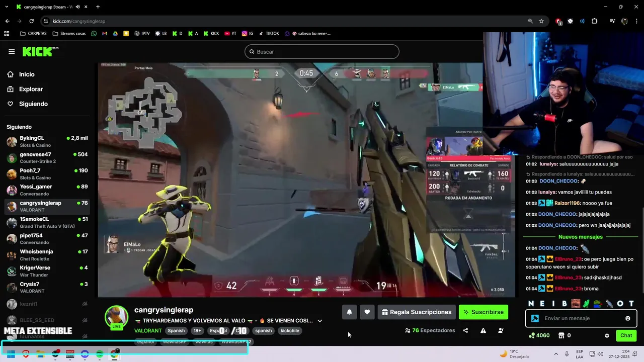Open genovese47's channel in following list
The height and width of the screenshot is (362, 644).
(47, 158)
